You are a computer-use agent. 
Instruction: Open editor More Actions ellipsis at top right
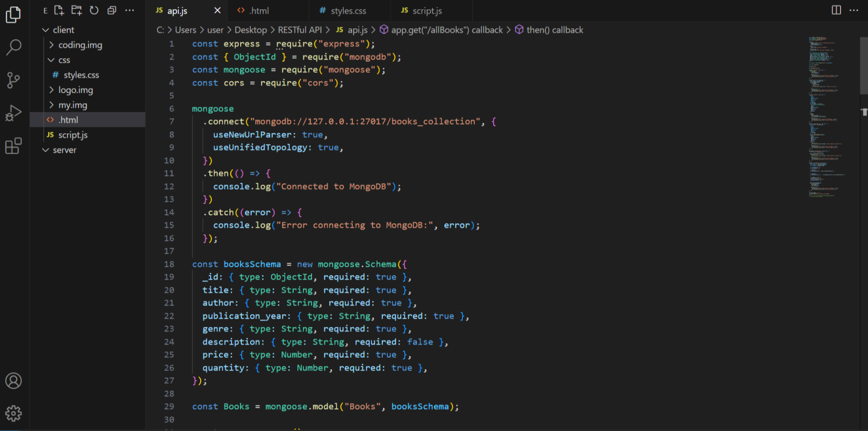pyautogui.click(x=854, y=10)
